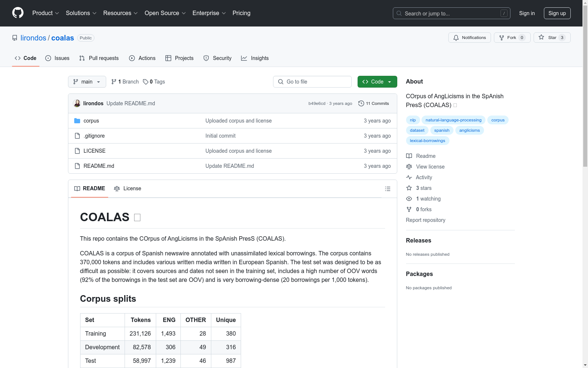Viewport: 588px width, 368px height.
Task: Click the Readme book icon in About
Action: click(x=409, y=156)
